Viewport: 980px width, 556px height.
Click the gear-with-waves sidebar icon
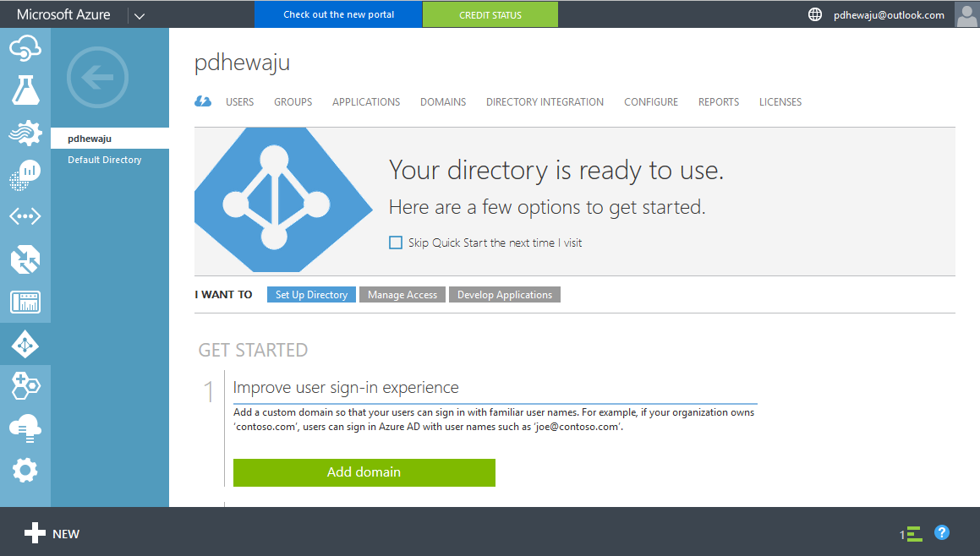25,133
